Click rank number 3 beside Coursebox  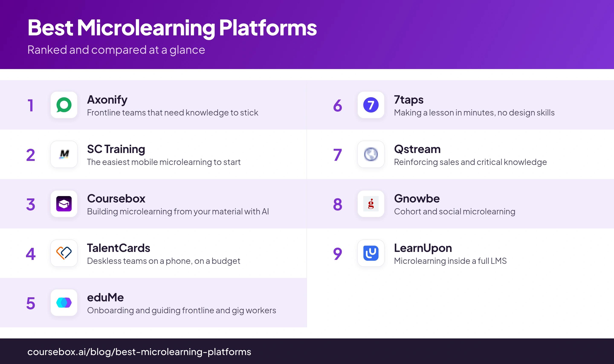[x=30, y=204]
